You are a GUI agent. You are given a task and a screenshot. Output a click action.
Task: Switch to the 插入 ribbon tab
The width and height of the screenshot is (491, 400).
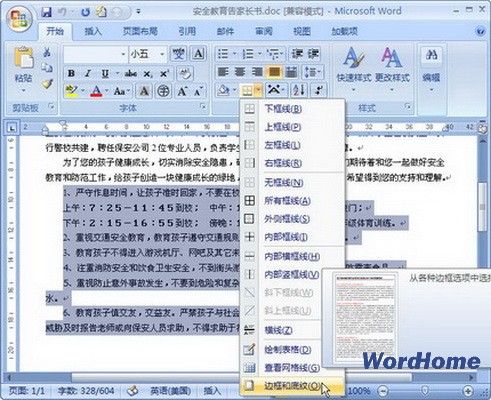pos(93,32)
